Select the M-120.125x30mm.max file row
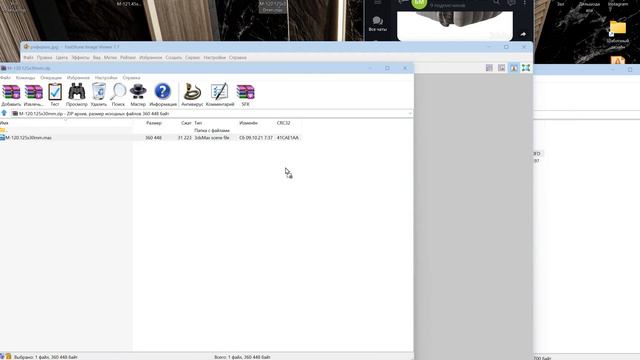Image resolution: width=640 pixels, height=360 pixels. 151,138
